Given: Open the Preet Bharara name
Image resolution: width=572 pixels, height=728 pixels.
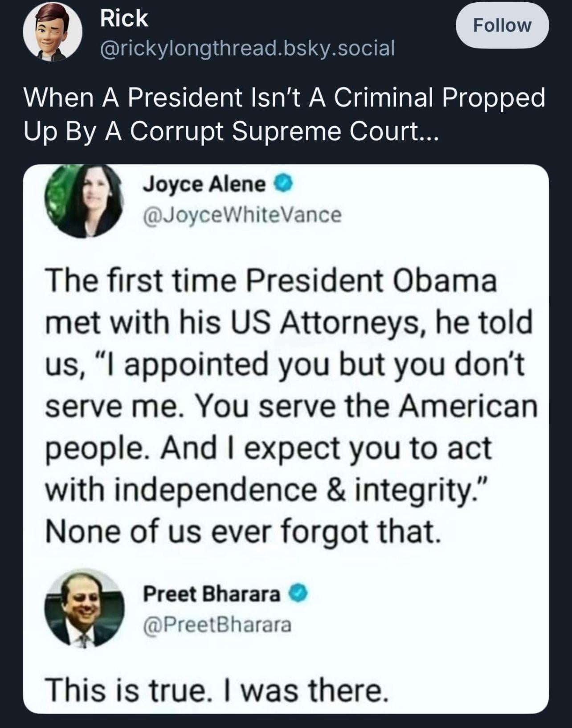Looking at the screenshot, I should click(x=211, y=594).
